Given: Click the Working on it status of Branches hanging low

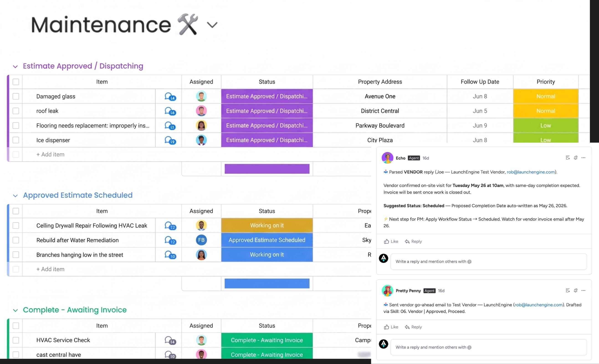Looking at the screenshot, I should coord(267,255).
